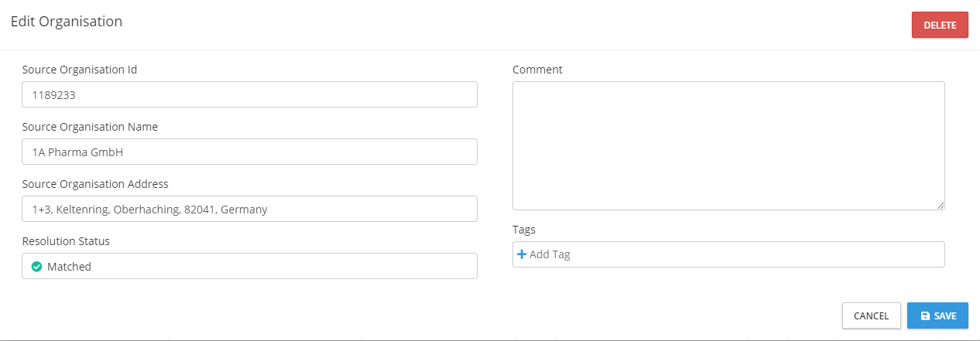Image resolution: width=980 pixels, height=341 pixels.
Task: Click the Source Organisation Id label
Action: 80,70
